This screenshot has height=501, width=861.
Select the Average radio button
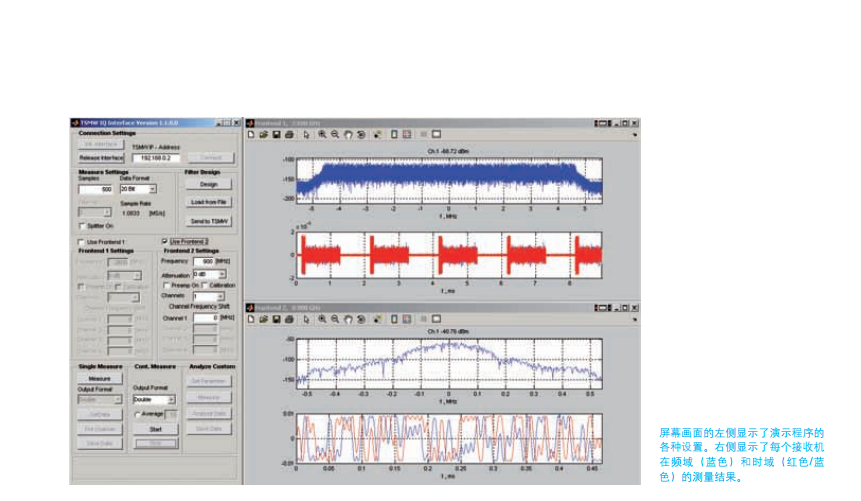137,415
